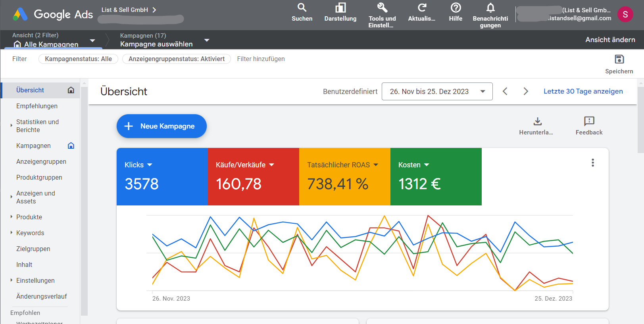Open the date range dropdown
Screen dimensions: 644x324
(437, 92)
